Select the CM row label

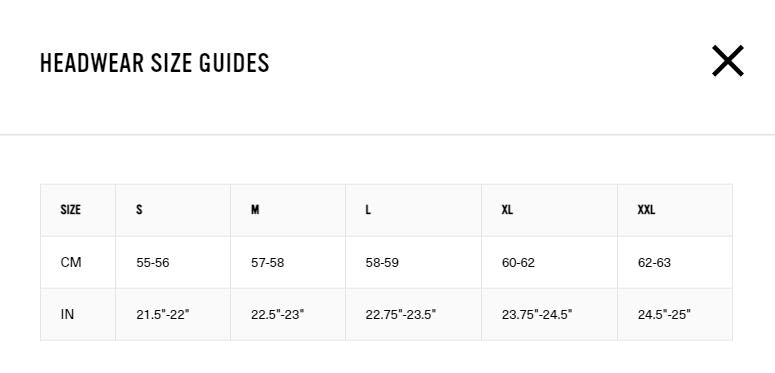click(x=78, y=262)
